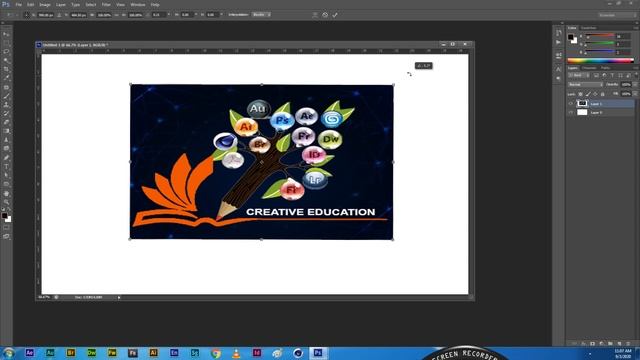
Task: Toggle visibility of Layer 0
Action: [x=571, y=112]
